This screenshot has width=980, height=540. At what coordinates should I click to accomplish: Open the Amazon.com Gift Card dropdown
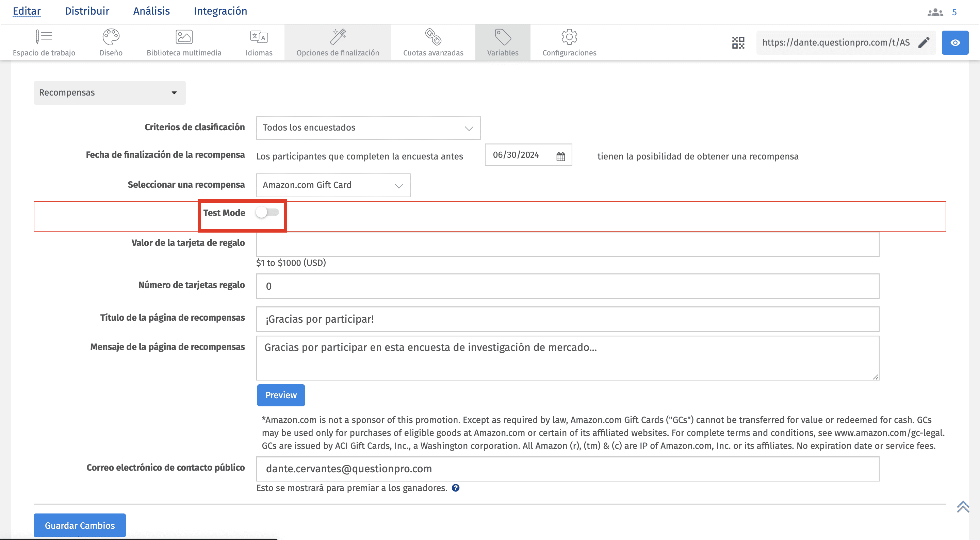coord(333,185)
